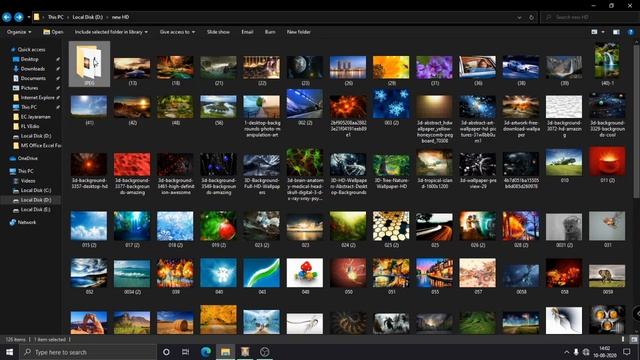Open the FL Studio folder in sidebar
The height and width of the screenshot is (360, 640).
tap(30, 126)
